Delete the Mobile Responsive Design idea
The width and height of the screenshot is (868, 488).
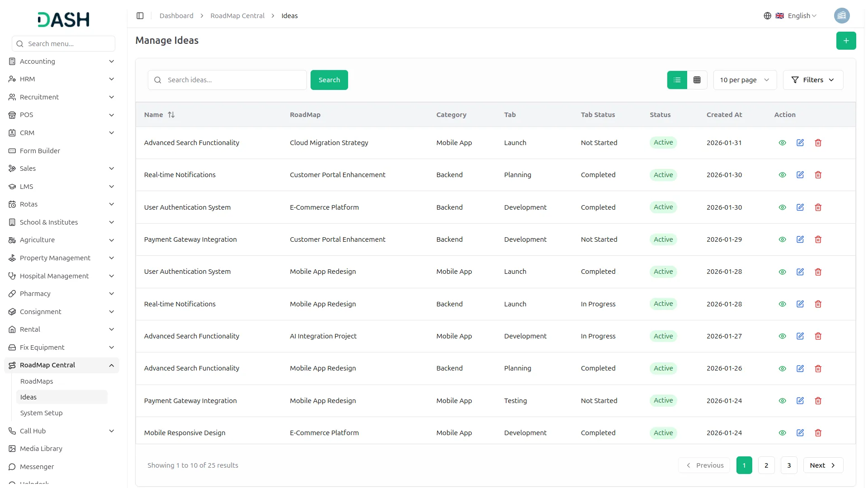[x=818, y=432]
